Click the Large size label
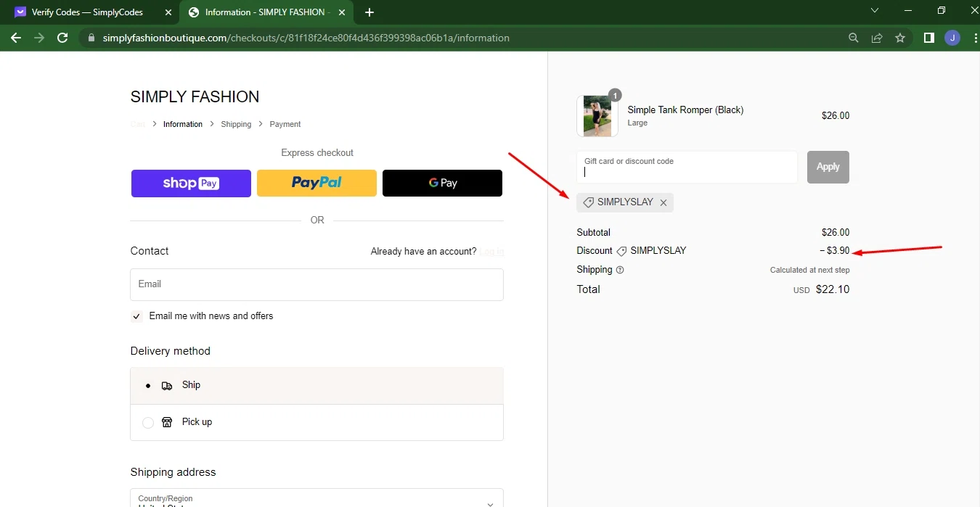This screenshot has height=507, width=980. 637,123
